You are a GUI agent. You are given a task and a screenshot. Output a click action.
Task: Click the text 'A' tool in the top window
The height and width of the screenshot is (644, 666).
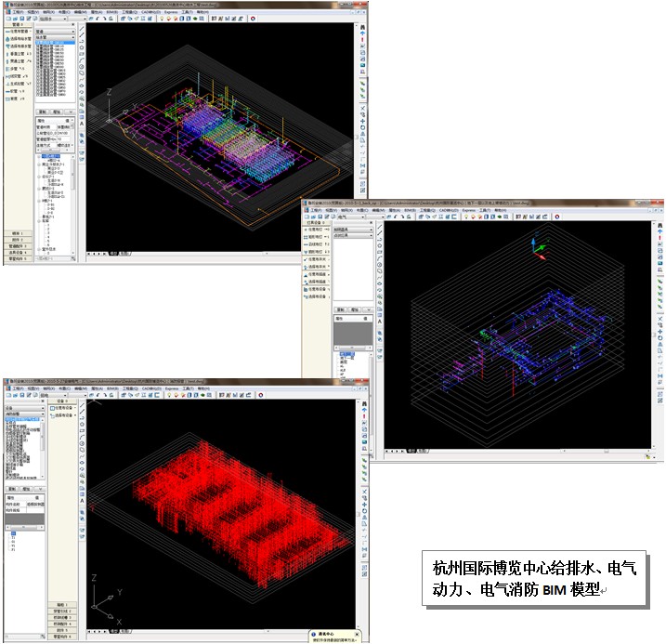click(82, 122)
